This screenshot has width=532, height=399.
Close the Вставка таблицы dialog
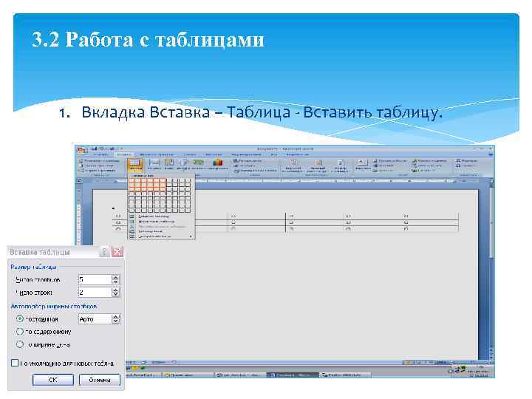tap(117, 252)
